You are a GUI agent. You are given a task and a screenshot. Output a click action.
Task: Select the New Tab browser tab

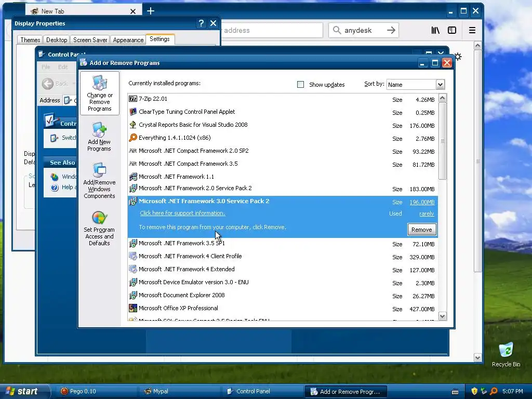[x=83, y=11]
